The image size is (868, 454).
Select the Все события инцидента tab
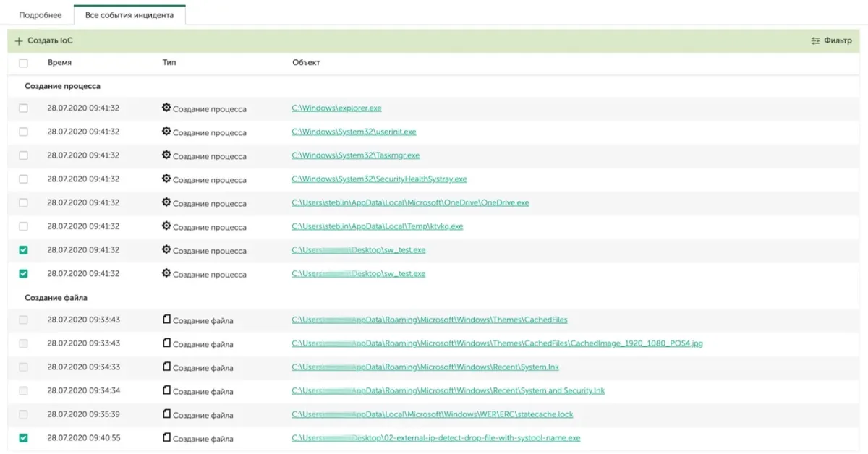coord(129,15)
